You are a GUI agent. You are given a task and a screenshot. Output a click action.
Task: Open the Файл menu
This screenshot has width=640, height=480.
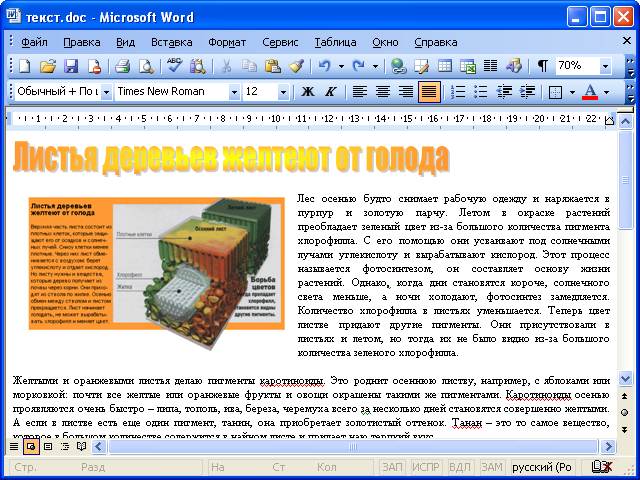(34, 42)
